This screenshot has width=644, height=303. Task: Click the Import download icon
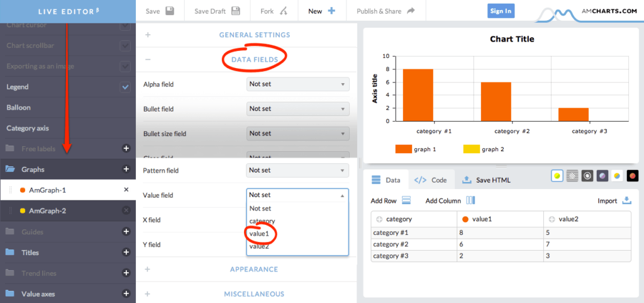[626, 200]
